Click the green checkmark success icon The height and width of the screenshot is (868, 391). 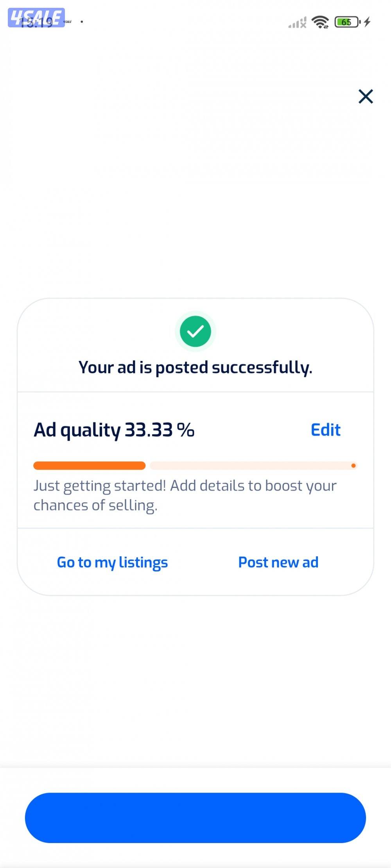[x=195, y=332]
